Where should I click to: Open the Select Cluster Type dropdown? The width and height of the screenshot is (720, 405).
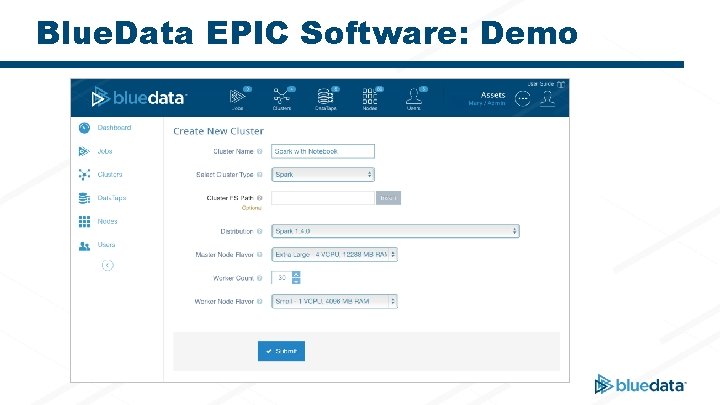[323, 174]
